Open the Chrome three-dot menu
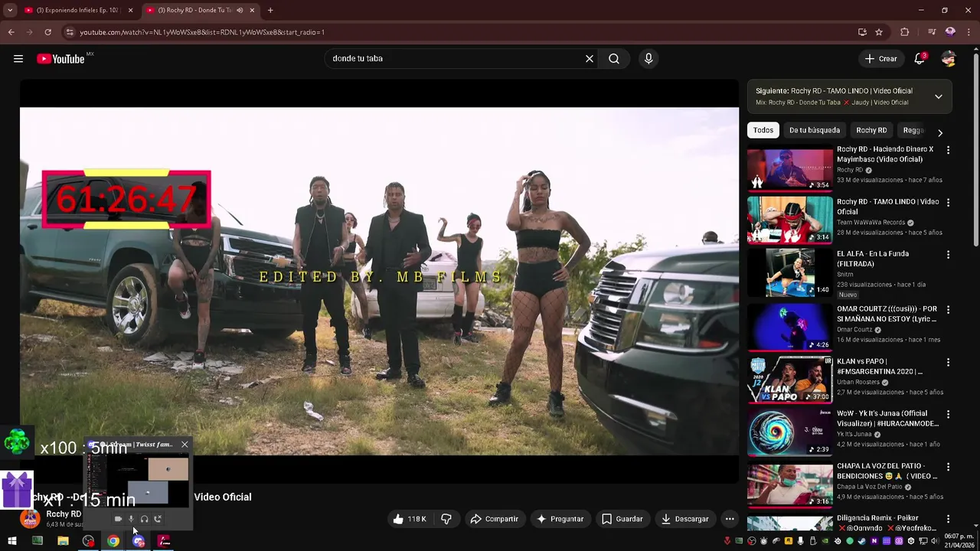The image size is (980, 551). tap(969, 32)
